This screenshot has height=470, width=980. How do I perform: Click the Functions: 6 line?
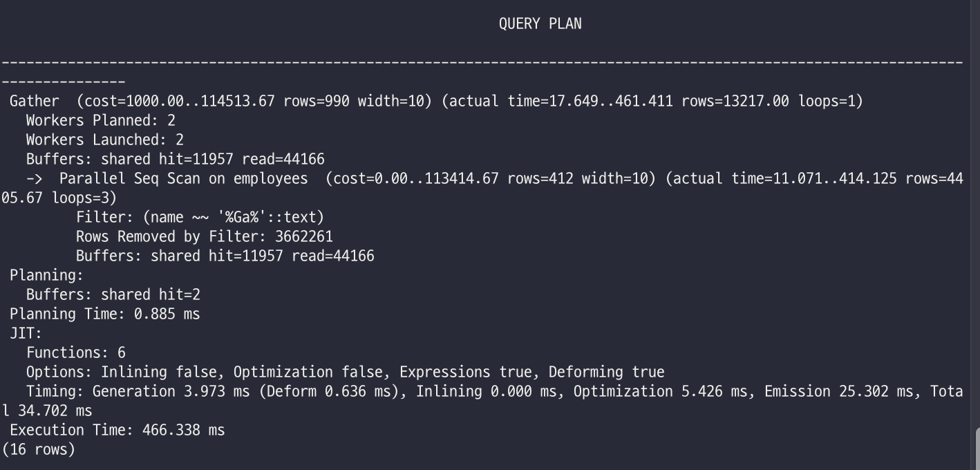tap(76, 353)
